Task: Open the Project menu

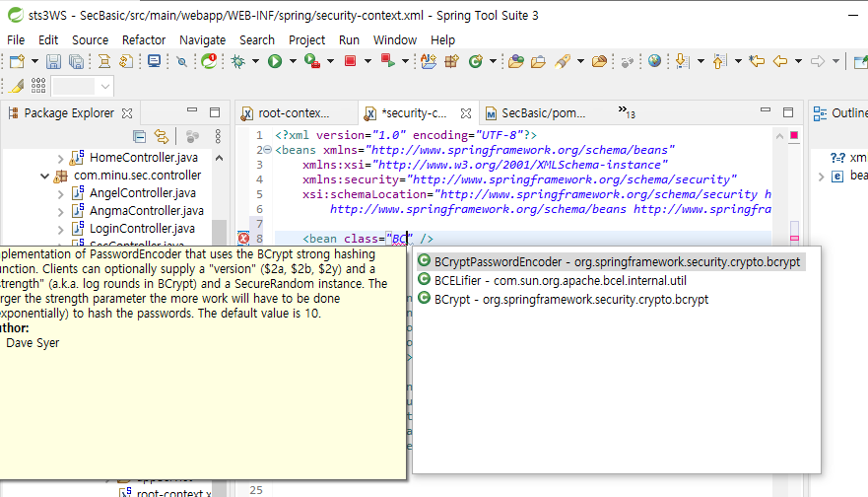Action: pos(306,39)
